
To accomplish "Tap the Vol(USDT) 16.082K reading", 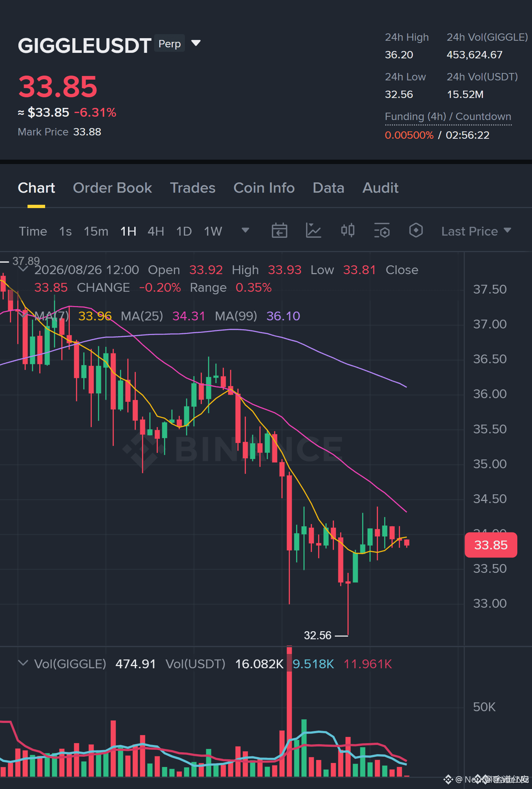I will click(x=259, y=664).
